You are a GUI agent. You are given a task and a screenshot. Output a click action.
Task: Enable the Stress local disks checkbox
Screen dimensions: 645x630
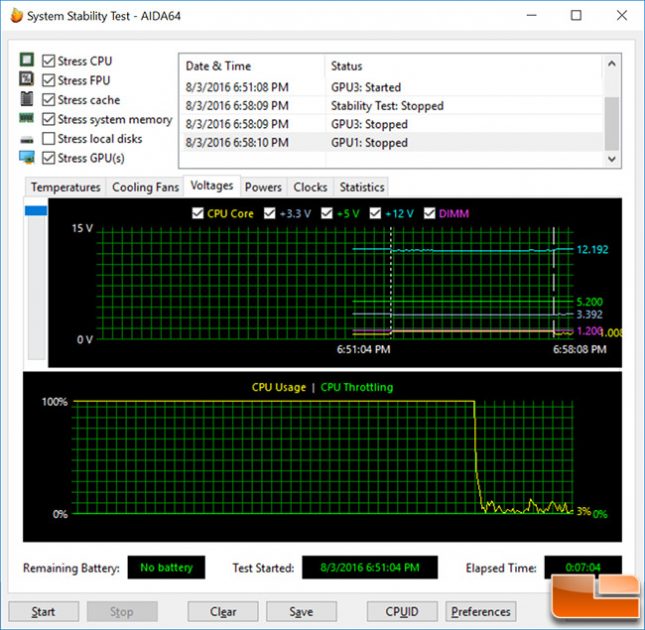coord(49,139)
